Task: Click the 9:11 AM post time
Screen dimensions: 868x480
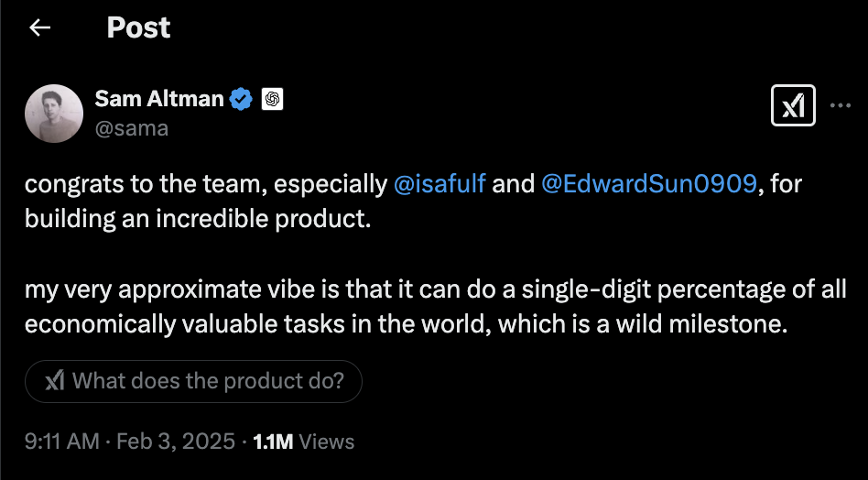Action: coord(61,442)
